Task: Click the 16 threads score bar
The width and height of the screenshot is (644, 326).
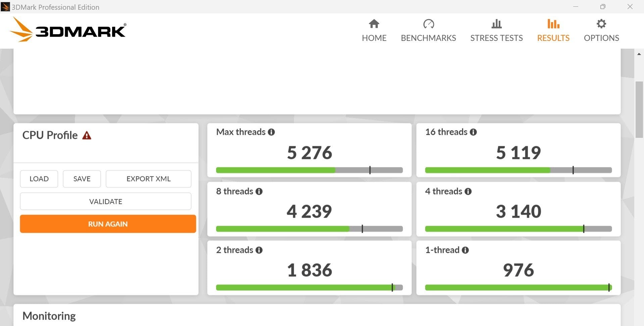Action: tap(518, 170)
